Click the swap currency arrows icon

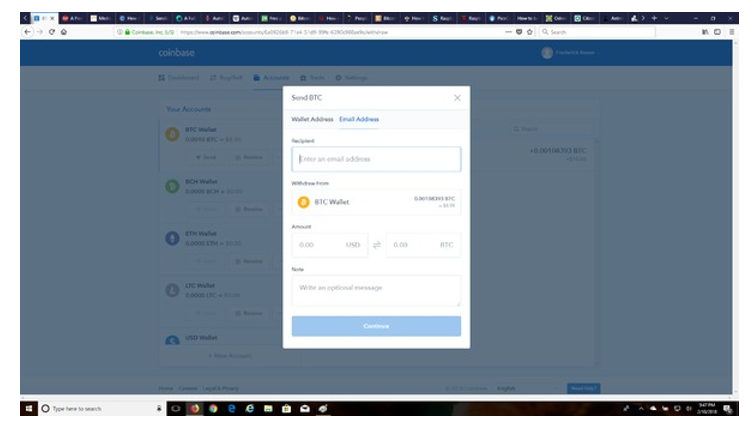click(x=377, y=245)
